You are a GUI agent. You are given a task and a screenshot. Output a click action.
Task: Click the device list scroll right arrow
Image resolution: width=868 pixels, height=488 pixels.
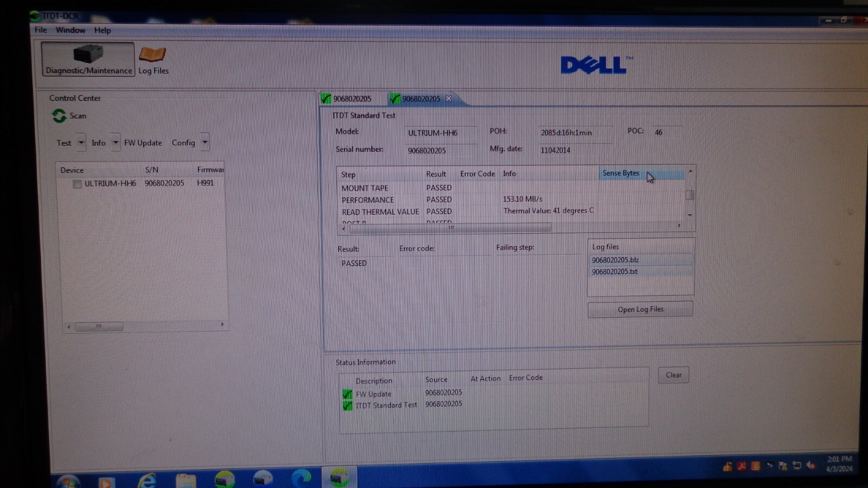[222, 325]
